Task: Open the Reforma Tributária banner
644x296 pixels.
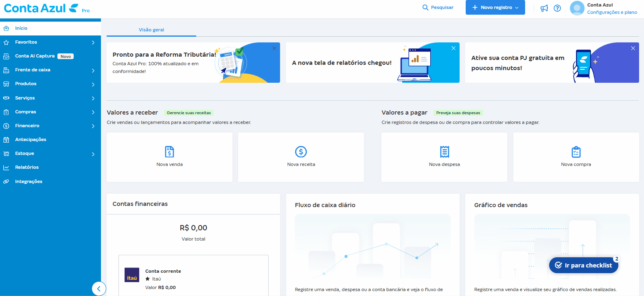Action: [x=193, y=63]
